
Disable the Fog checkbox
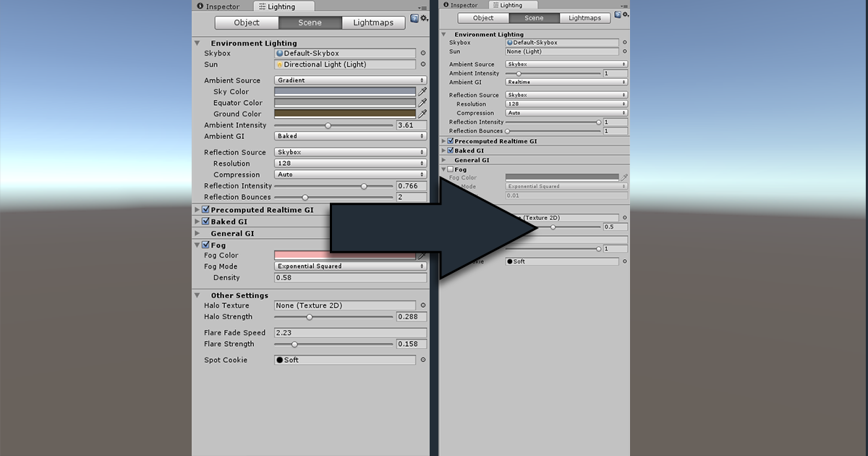205,245
